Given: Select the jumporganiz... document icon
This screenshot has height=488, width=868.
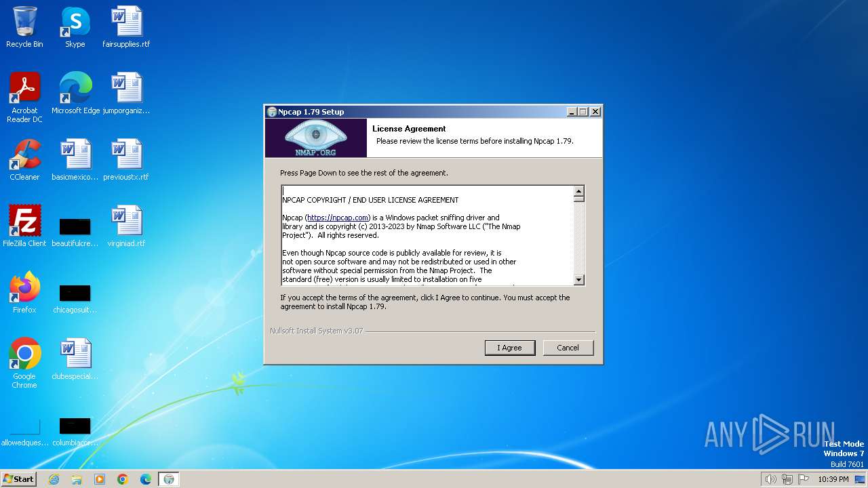Looking at the screenshot, I should [126, 94].
